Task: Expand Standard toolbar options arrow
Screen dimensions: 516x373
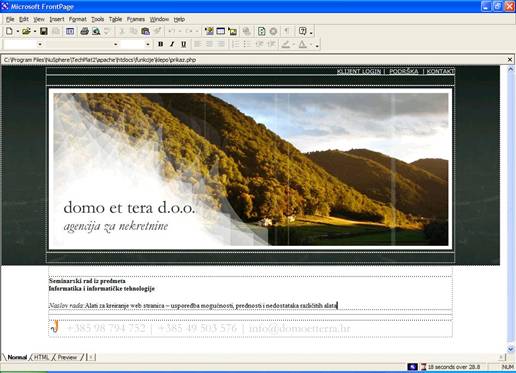Action: (x=311, y=32)
